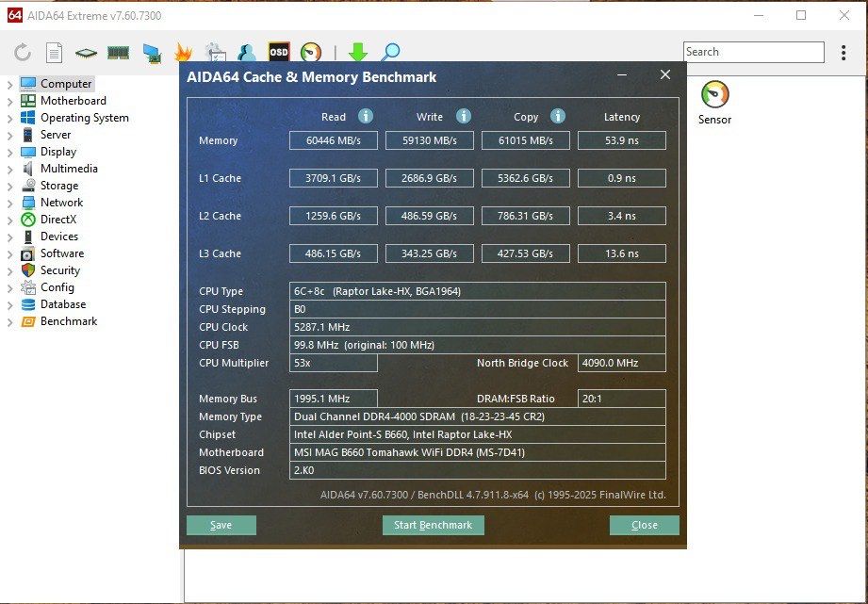Screen dimensions: 868x604
Task: Click BIOS Version 2.K0 field
Action: 478,470
